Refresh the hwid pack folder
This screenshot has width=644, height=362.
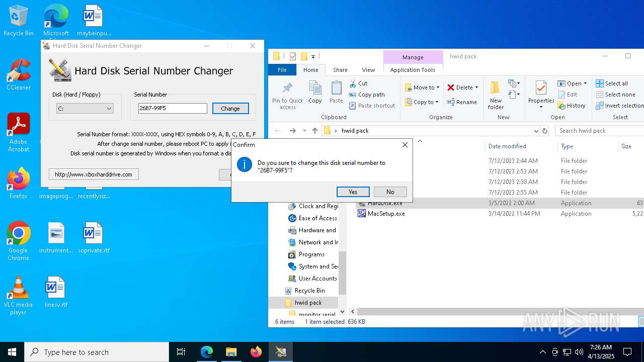tap(544, 131)
